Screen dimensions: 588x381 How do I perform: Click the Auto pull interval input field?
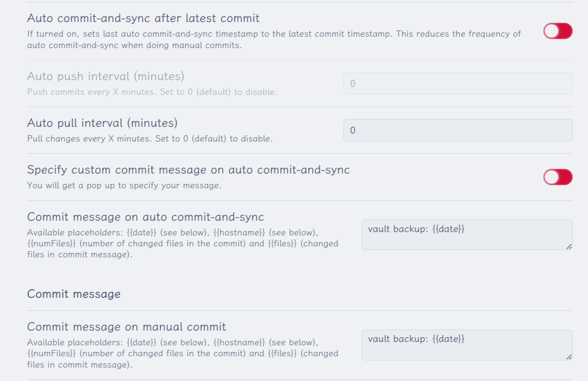(x=458, y=131)
